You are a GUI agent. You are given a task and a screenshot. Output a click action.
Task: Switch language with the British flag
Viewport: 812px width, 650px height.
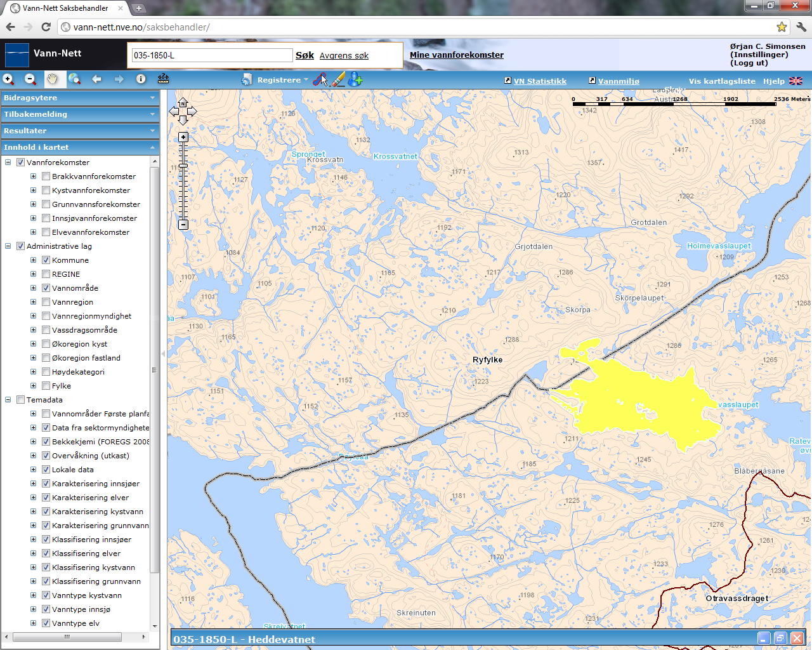[796, 81]
